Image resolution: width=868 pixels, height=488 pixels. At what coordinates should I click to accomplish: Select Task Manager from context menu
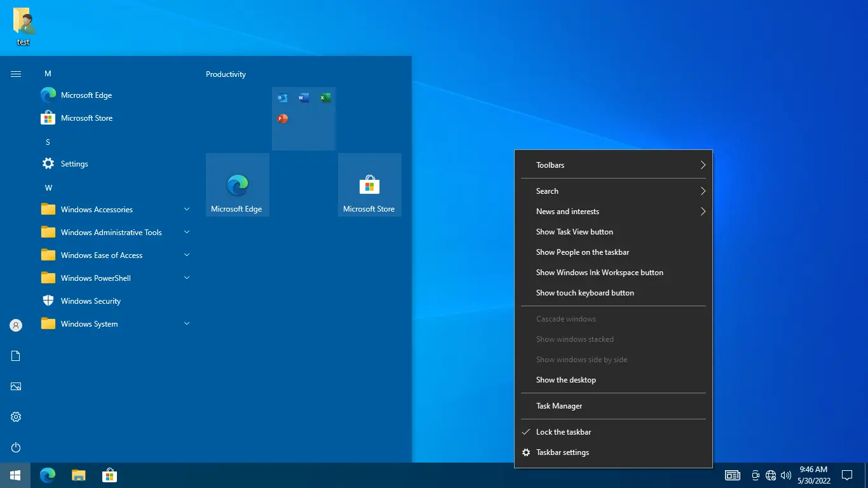pyautogui.click(x=559, y=406)
